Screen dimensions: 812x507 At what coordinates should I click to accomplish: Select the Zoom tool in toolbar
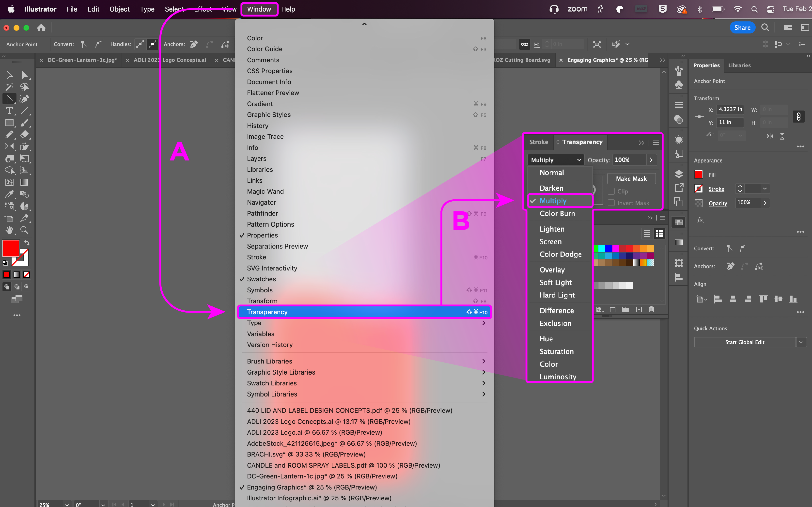click(x=24, y=230)
